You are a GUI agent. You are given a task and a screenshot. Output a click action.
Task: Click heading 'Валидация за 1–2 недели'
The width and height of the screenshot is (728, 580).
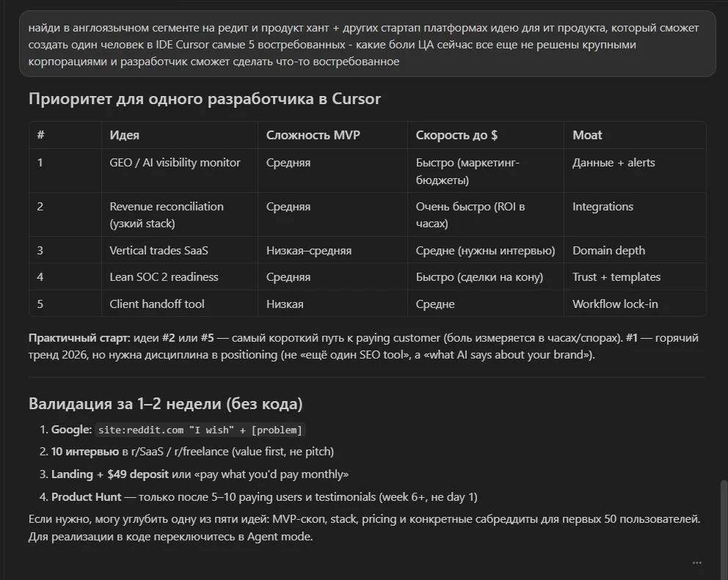(x=166, y=404)
